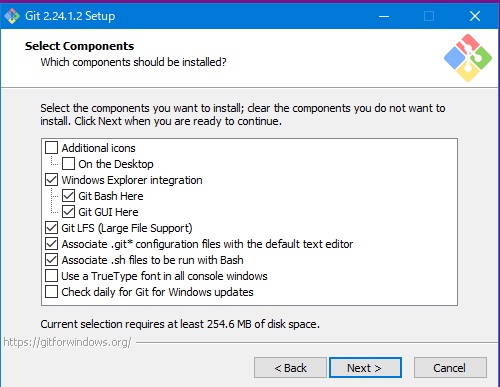Go Back to the previous page

[290, 368]
